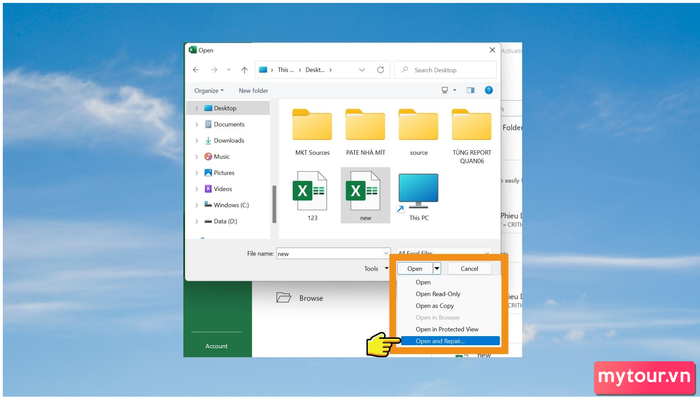Open recent locations chevron beside forward arrow

(x=229, y=70)
